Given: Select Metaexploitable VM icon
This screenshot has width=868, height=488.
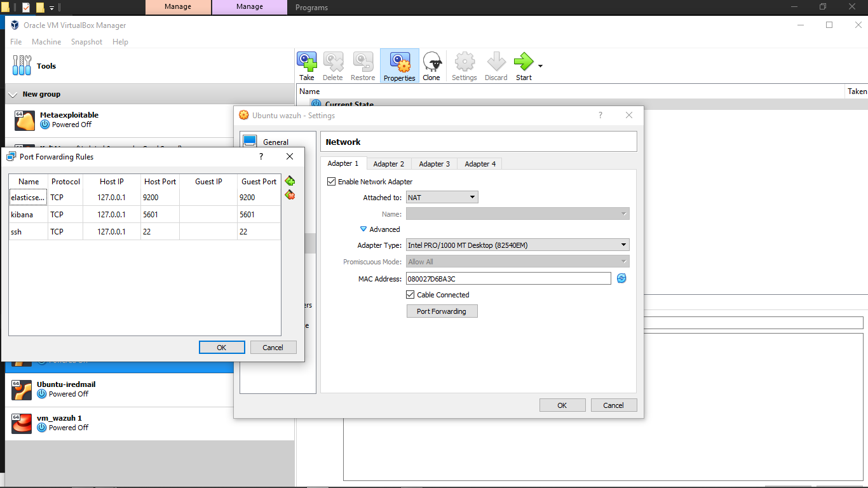Looking at the screenshot, I should (x=25, y=119).
